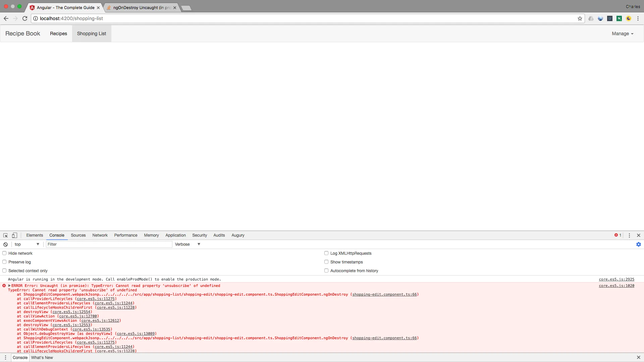Bookmark this page with the star icon
Image resolution: width=644 pixels, height=362 pixels.
[580, 18]
